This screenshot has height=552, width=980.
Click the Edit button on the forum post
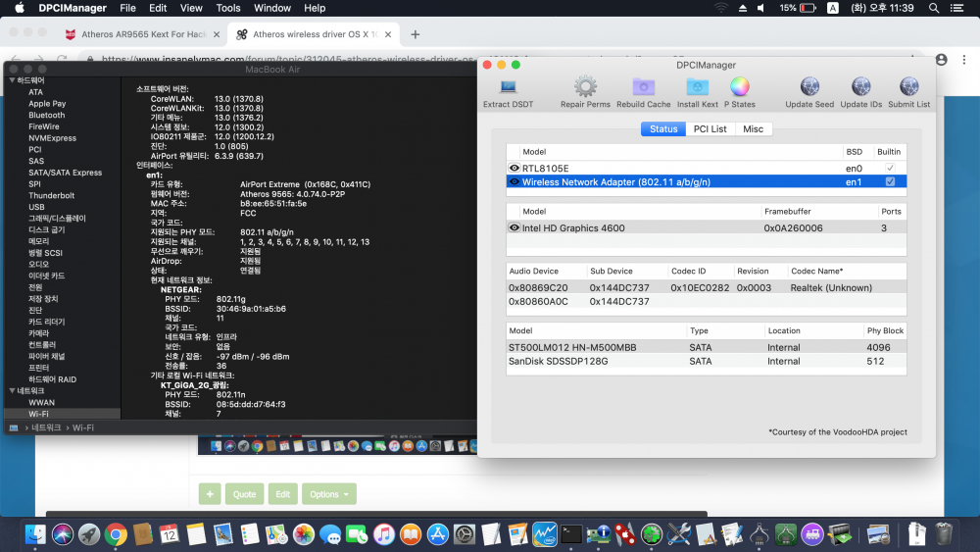pos(282,494)
